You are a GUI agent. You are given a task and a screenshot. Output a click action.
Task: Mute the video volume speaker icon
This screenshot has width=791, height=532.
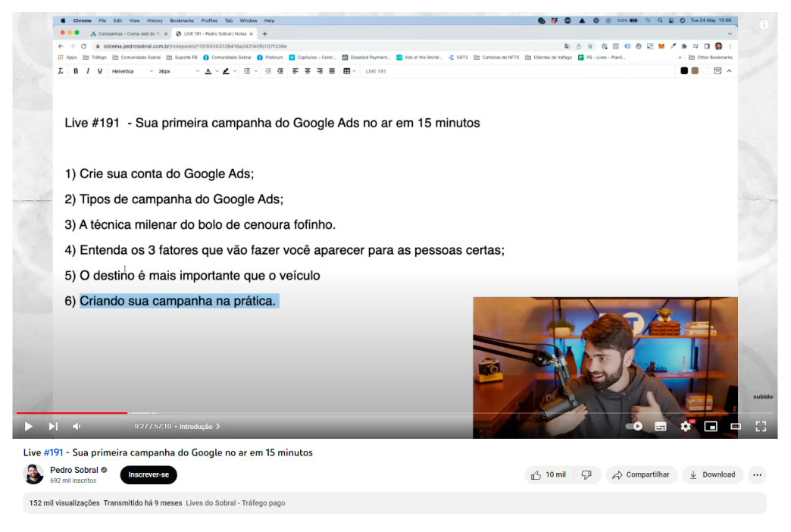(77, 427)
